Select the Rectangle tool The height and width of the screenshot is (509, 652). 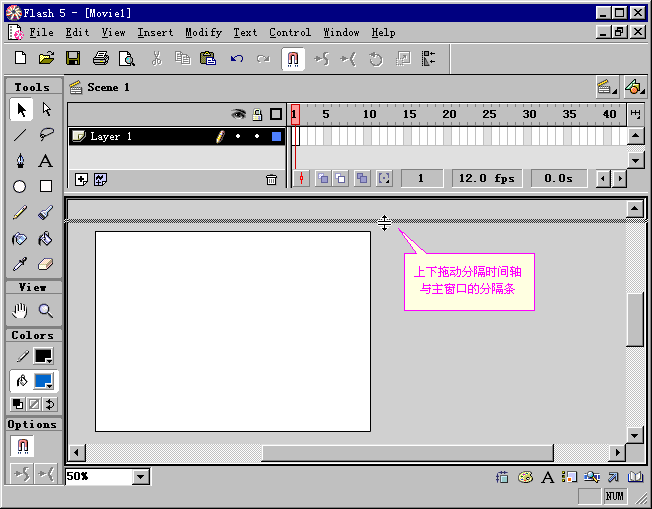(x=46, y=187)
